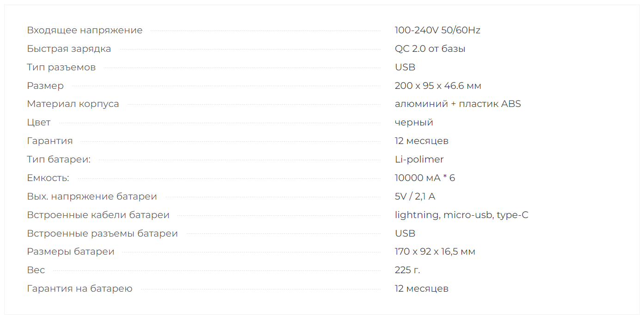Click the "Быстрая зарядка" label
This screenshot has width=644, height=319.
pos(69,49)
